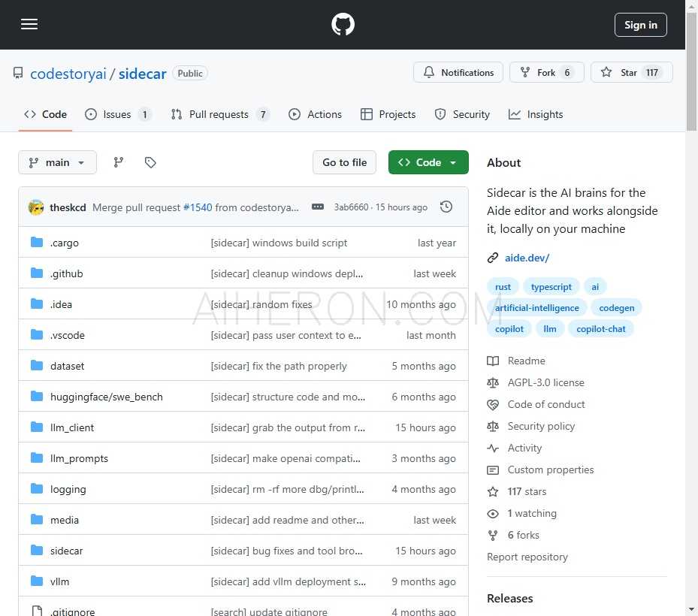Screen dimensions: 698x616
Task: Open the .github folder
Action: [x=67, y=273]
